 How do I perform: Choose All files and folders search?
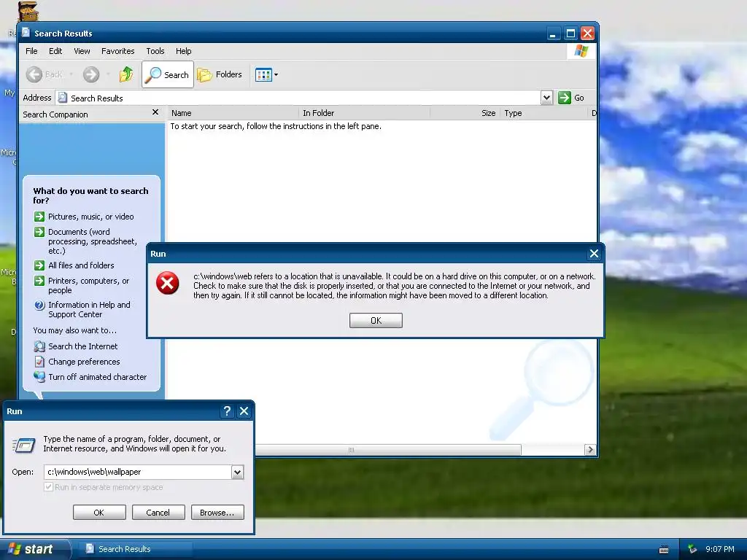[x=81, y=265]
